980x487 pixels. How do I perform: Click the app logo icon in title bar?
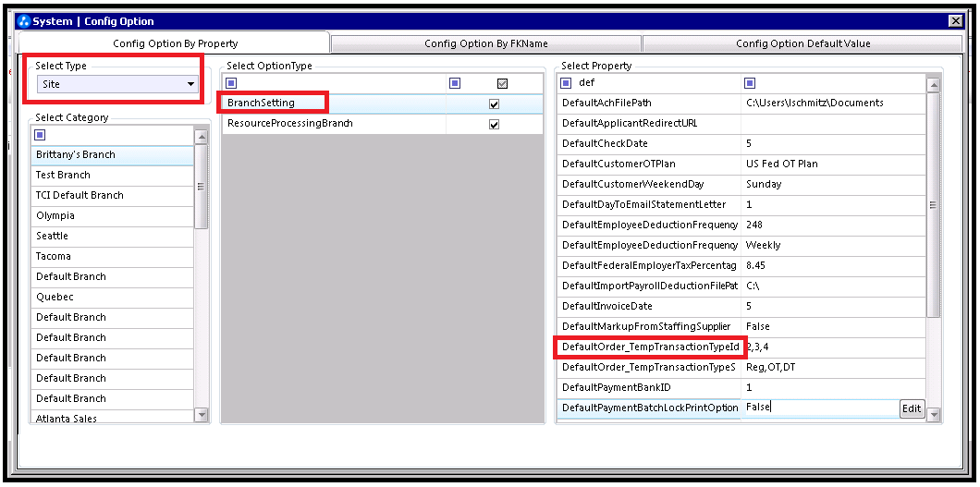(x=25, y=21)
